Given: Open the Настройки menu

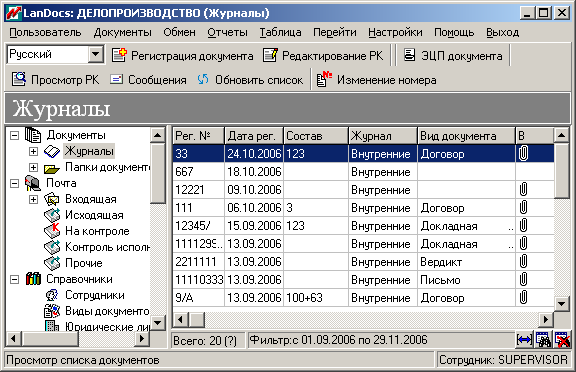Looking at the screenshot, I should (395, 33).
